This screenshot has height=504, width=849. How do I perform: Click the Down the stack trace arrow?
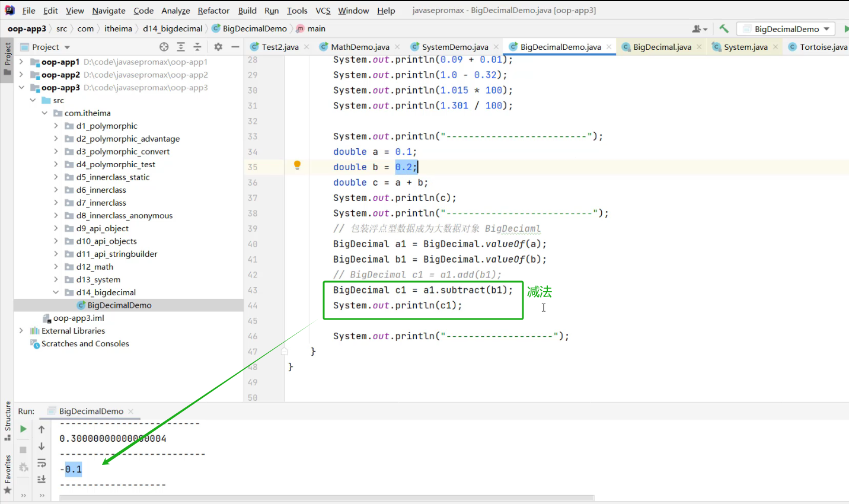pos(42,446)
